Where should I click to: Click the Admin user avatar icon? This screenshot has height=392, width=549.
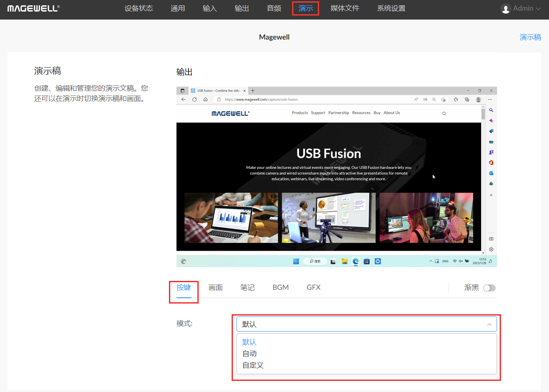click(505, 8)
